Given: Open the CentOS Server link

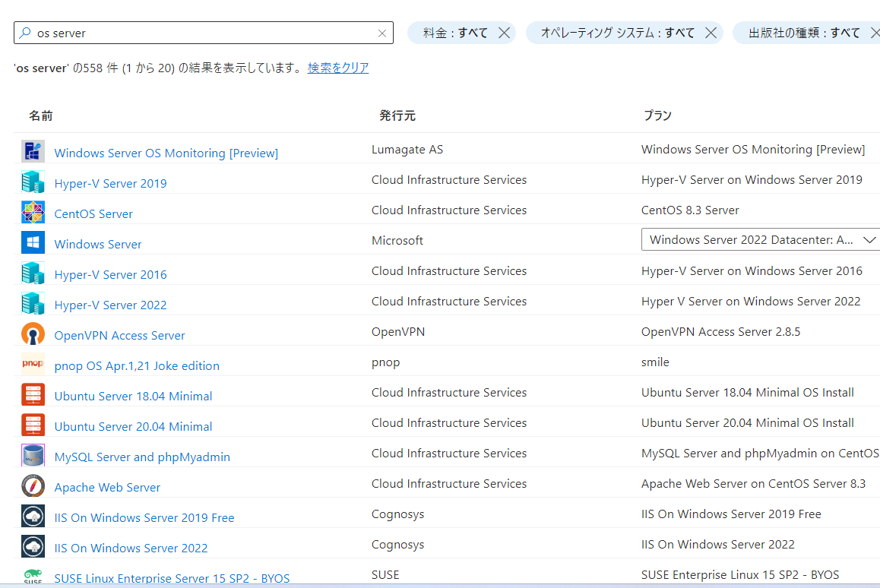Looking at the screenshot, I should tap(93, 213).
